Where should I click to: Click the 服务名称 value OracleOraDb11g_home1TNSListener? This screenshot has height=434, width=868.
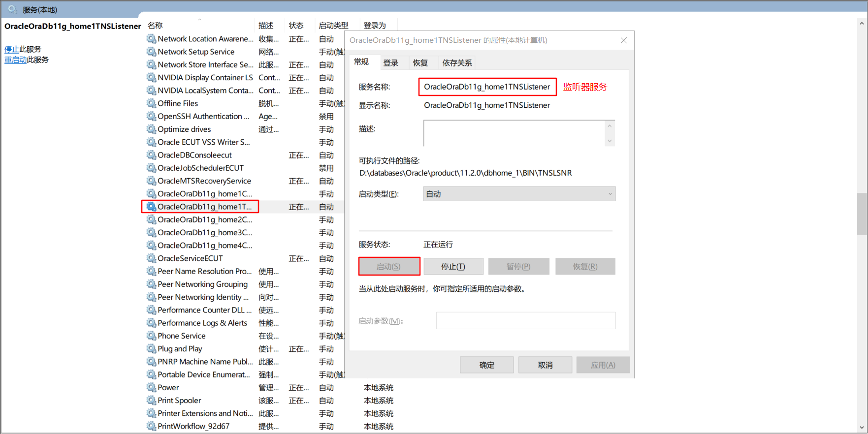coord(487,87)
